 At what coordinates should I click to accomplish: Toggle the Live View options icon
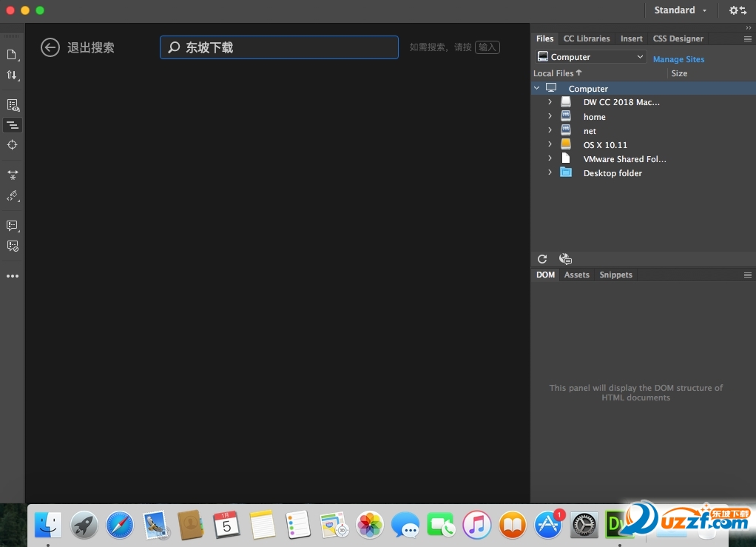tap(13, 105)
